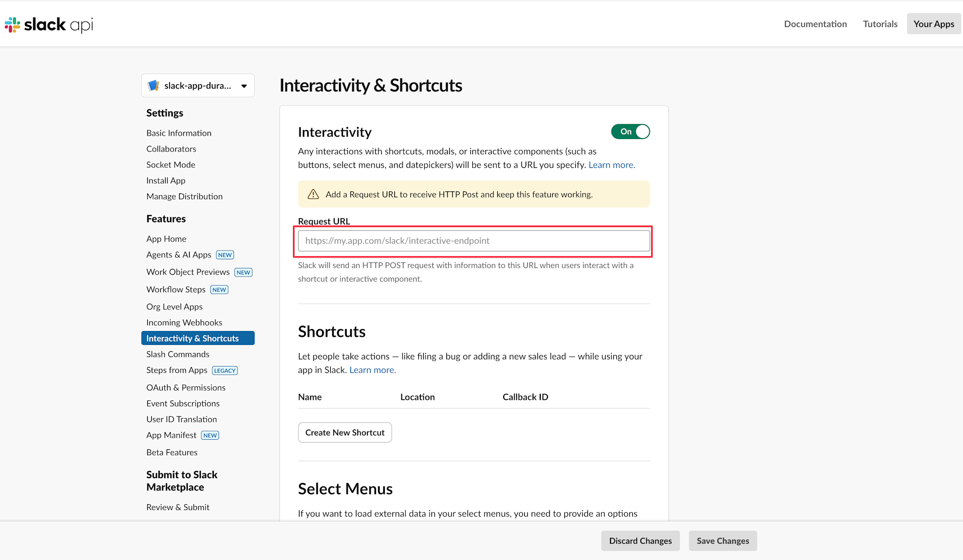Click Create New Shortcut button
963x560 pixels.
click(x=345, y=433)
